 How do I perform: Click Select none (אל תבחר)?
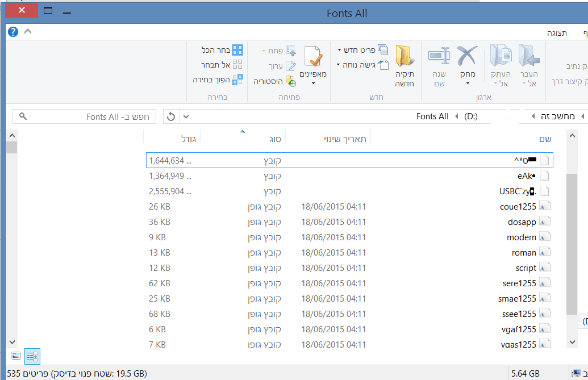click(222, 64)
